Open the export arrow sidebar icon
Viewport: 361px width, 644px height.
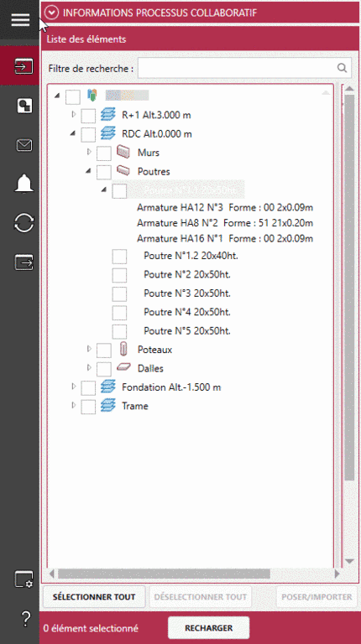[x=24, y=262]
